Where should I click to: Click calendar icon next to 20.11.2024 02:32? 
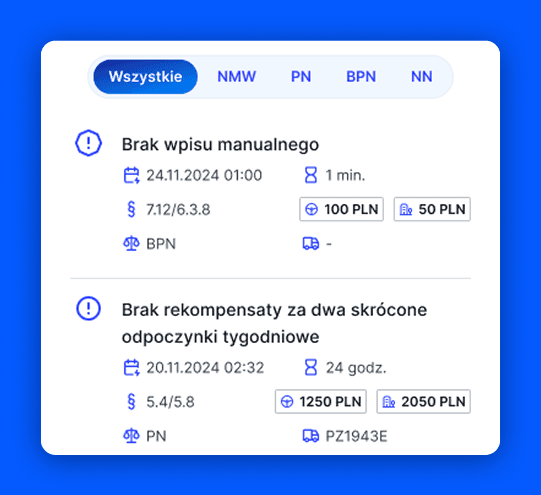pos(131,367)
